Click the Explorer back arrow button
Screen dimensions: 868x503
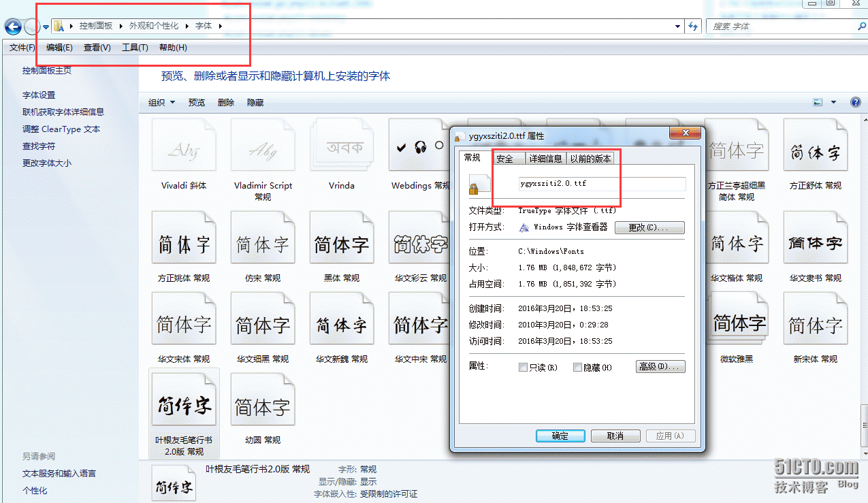(x=12, y=27)
